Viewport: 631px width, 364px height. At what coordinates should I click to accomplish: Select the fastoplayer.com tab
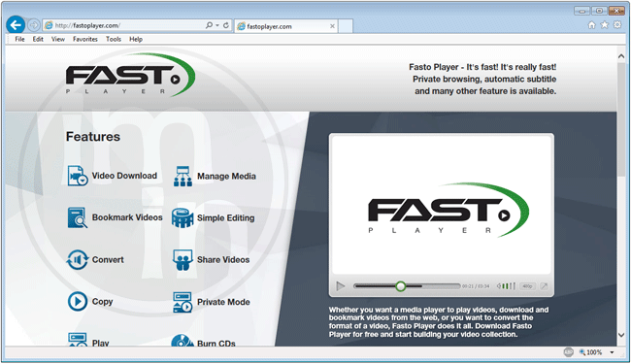coord(285,26)
